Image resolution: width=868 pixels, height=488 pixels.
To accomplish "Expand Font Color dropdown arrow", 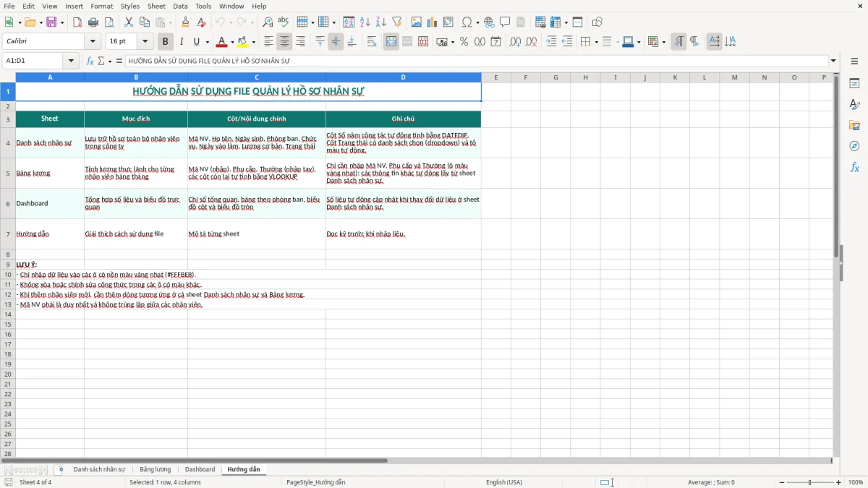I will (232, 42).
